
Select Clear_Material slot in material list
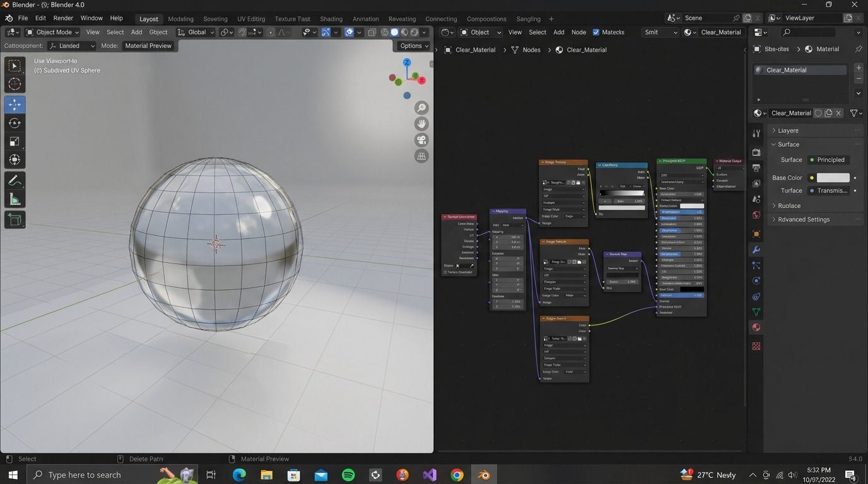tap(800, 70)
